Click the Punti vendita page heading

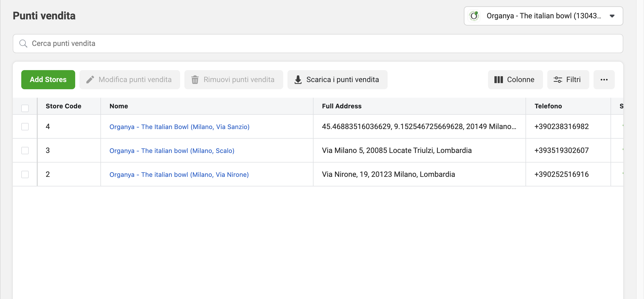tap(44, 16)
